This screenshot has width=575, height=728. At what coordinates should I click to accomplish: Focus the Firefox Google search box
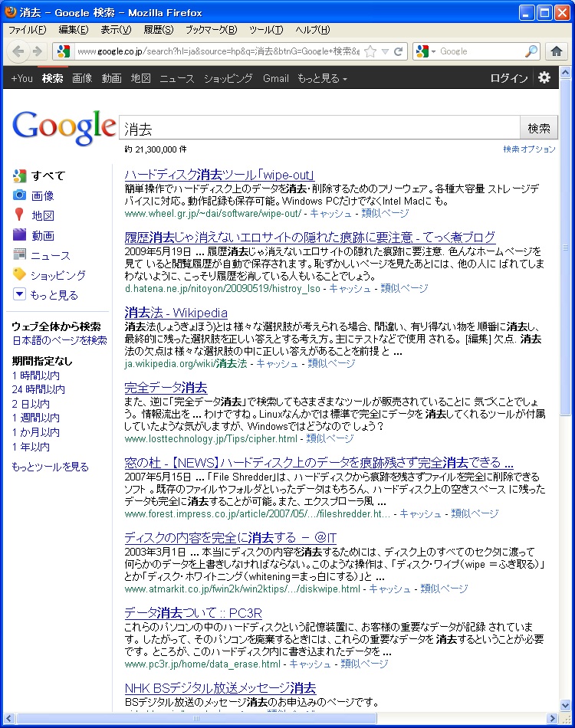coord(481,51)
